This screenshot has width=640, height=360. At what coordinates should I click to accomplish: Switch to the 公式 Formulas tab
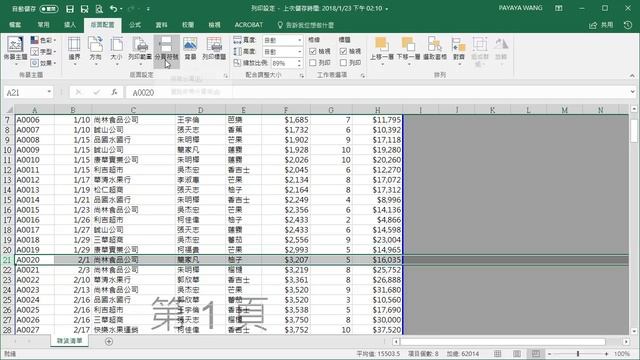pos(135,25)
